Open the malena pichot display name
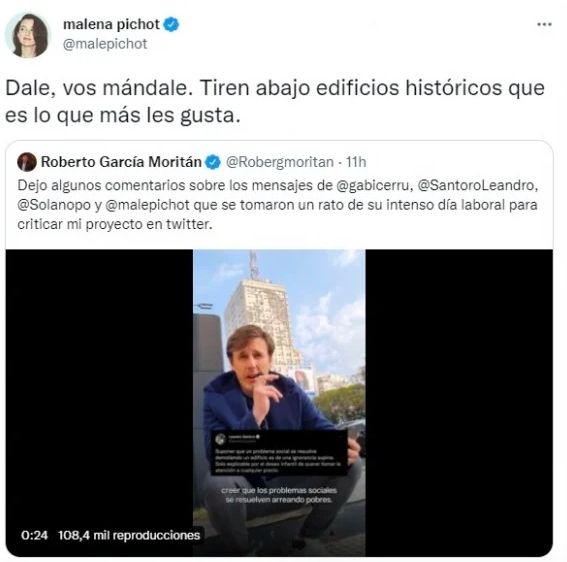Viewport: 567px width, 562px height. [111, 24]
